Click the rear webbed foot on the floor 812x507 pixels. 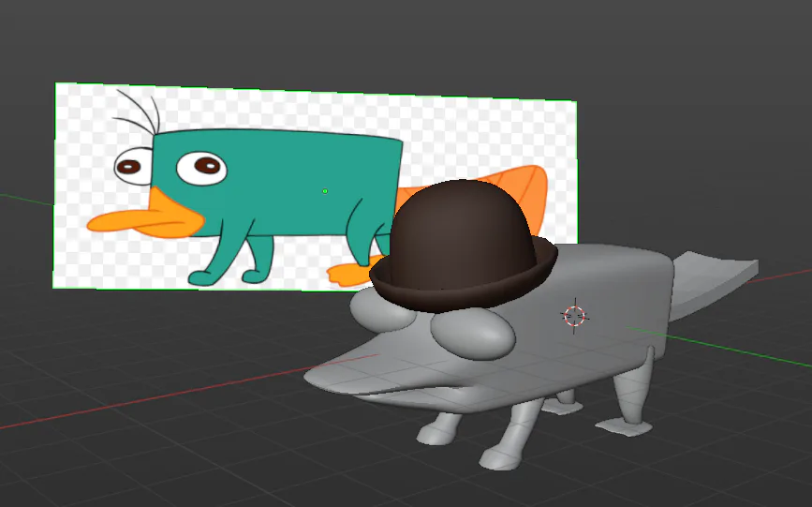point(624,427)
